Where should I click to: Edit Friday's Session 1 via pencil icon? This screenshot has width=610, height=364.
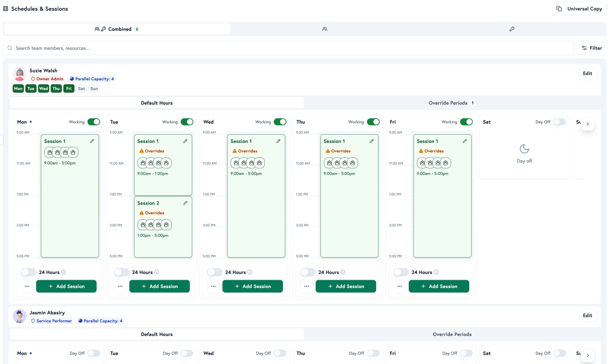coord(465,141)
